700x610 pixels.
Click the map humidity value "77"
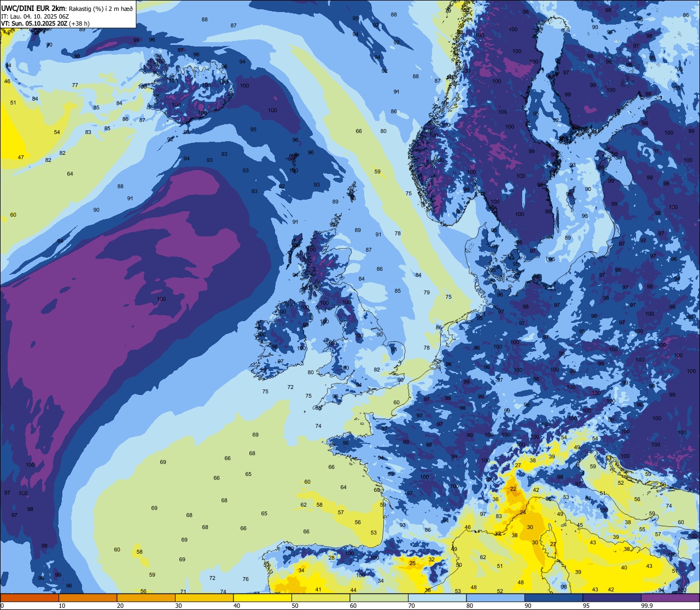click(x=75, y=85)
